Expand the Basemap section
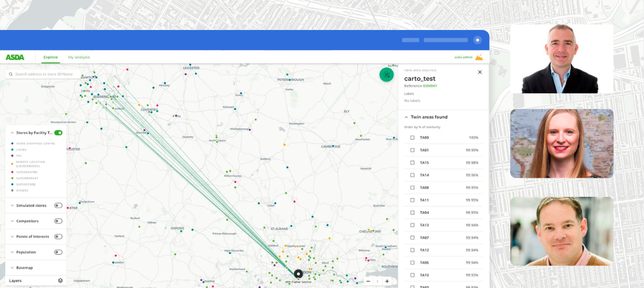This screenshot has width=644, height=288. coord(13,268)
